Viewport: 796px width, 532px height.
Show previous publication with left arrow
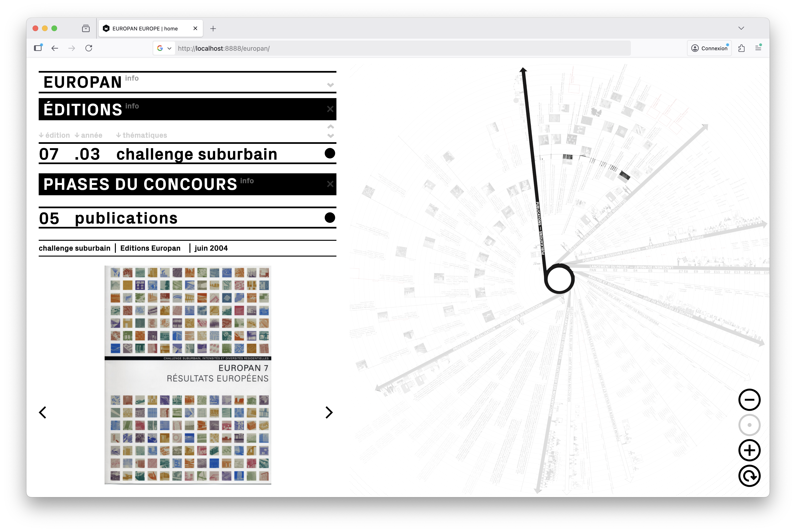pyautogui.click(x=43, y=412)
